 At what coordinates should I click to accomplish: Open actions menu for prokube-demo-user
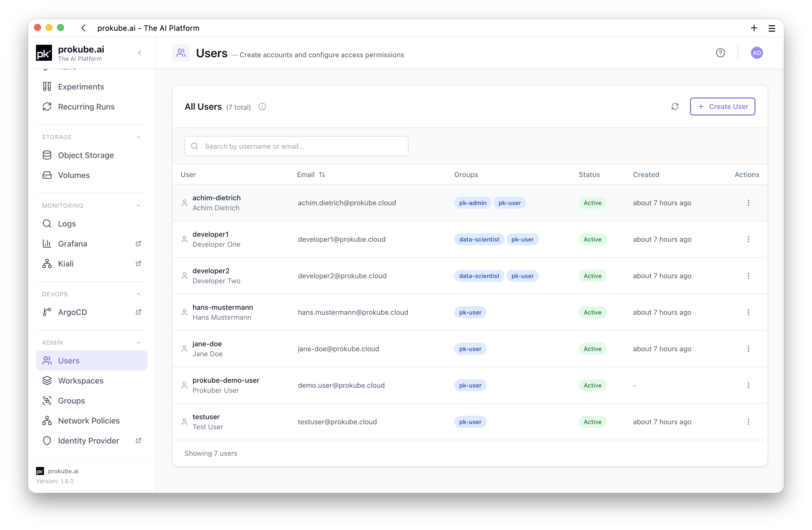pyautogui.click(x=748, y=385)
